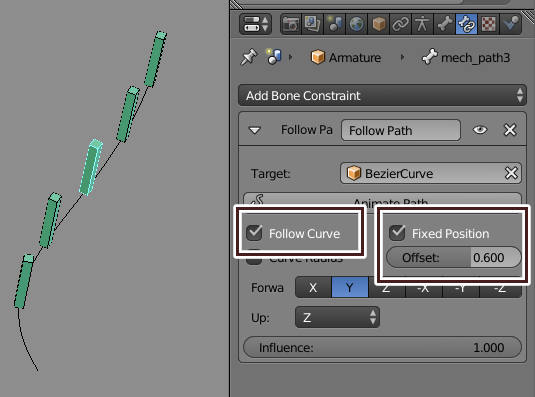Uncheck the Fixed Position checkbox
Screen dimensions: 535x397
tap(397, 233)
